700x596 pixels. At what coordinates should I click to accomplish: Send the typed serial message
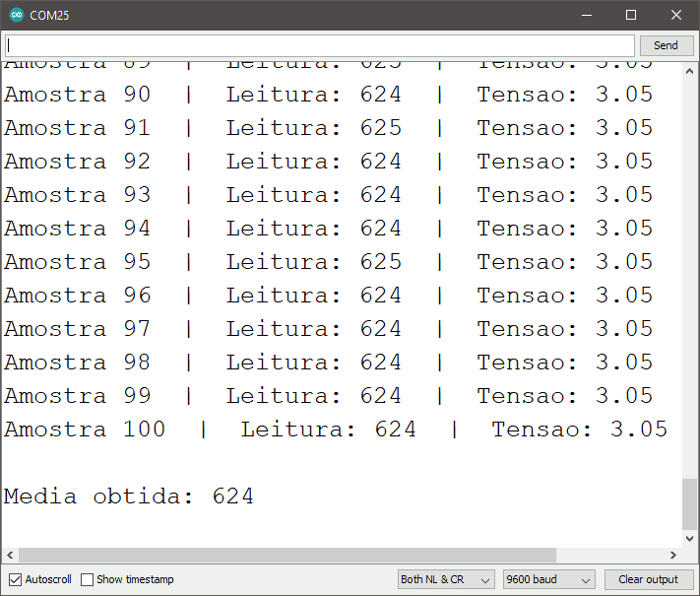pos(666,45)
